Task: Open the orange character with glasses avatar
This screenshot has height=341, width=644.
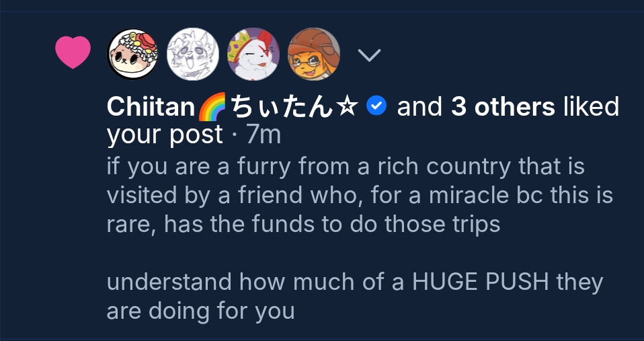Action: [x=313, y=54]
